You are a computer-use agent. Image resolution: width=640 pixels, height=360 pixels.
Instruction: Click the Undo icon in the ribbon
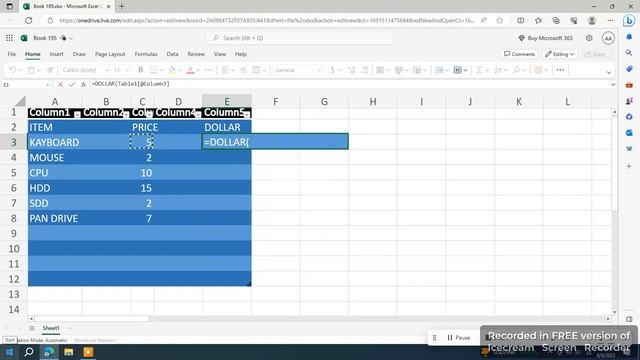(12, 70)
